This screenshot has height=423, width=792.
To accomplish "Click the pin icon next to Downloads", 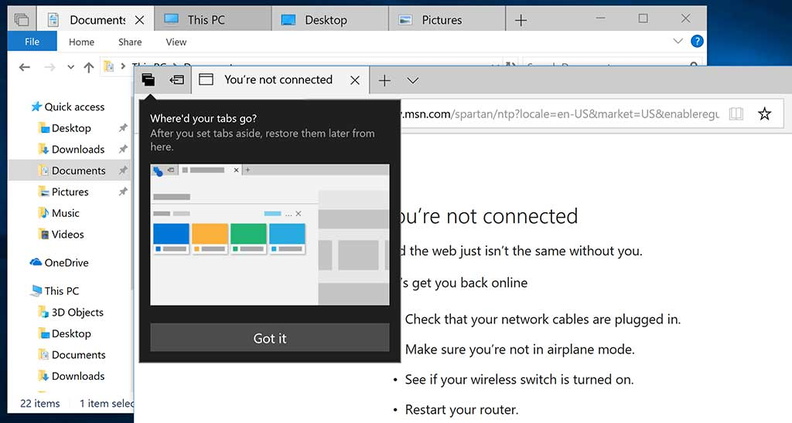I will pos(123,149).
